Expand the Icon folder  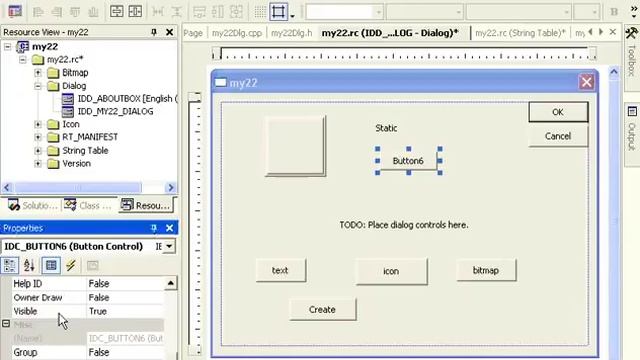(x=38, y=124)
